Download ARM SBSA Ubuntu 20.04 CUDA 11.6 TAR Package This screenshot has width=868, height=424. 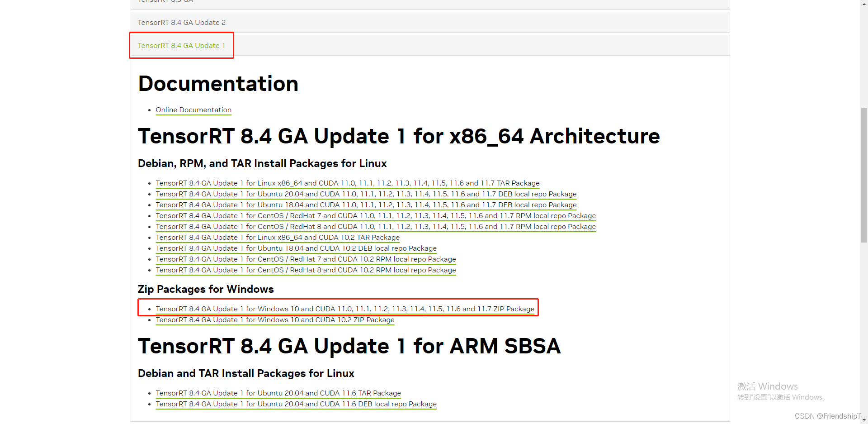(x=278, y=393)
